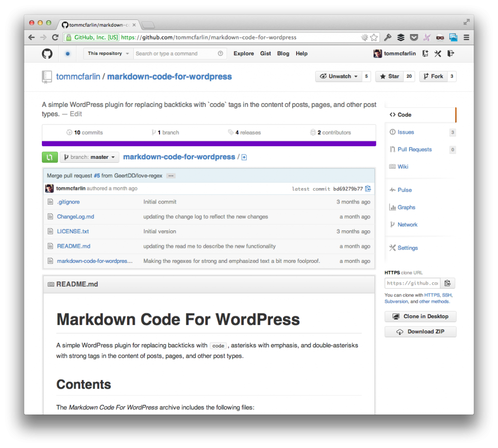498x448 pixels.
Task: Copy HTTPS clone URL clipboard icon
Action: click(x=447, y=283)
